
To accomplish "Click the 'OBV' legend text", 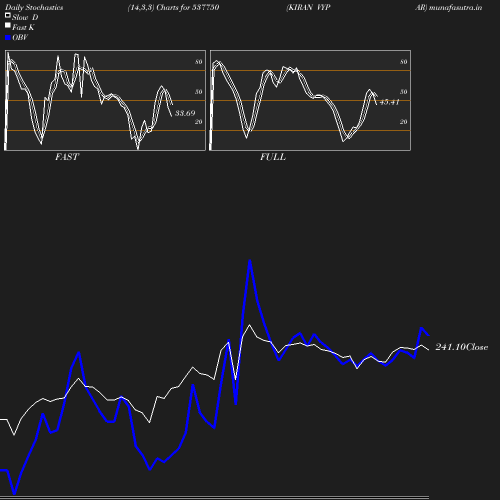I will [x=20, y=38].
